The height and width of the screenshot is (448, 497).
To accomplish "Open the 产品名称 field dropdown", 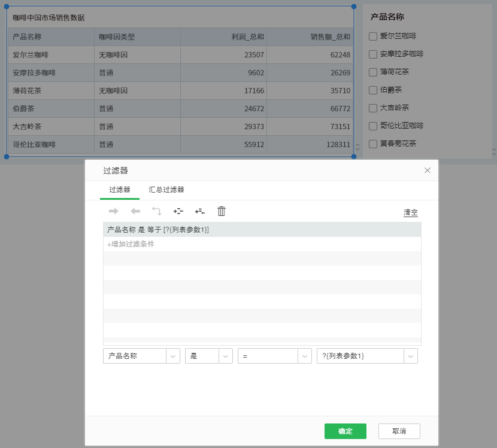I will (173, 356).
